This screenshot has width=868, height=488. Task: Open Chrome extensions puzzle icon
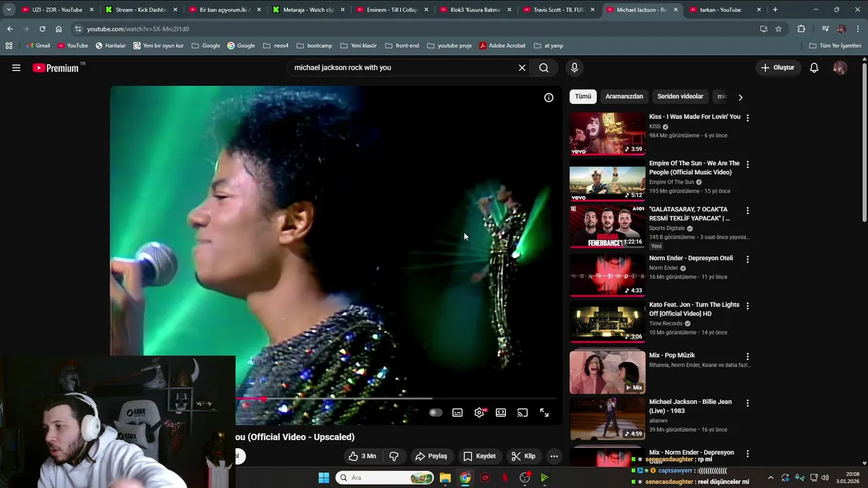pos(802,29)
